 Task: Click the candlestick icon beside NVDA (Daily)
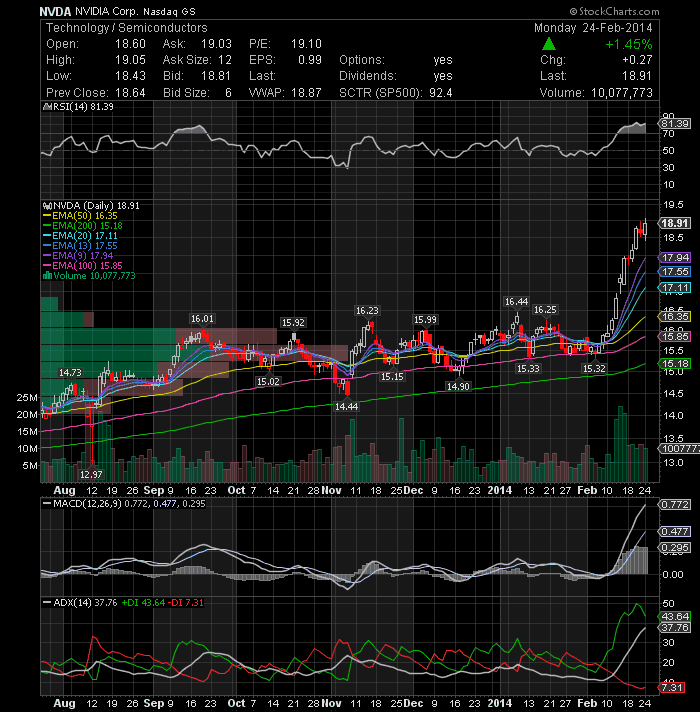(x=47, y=206)
